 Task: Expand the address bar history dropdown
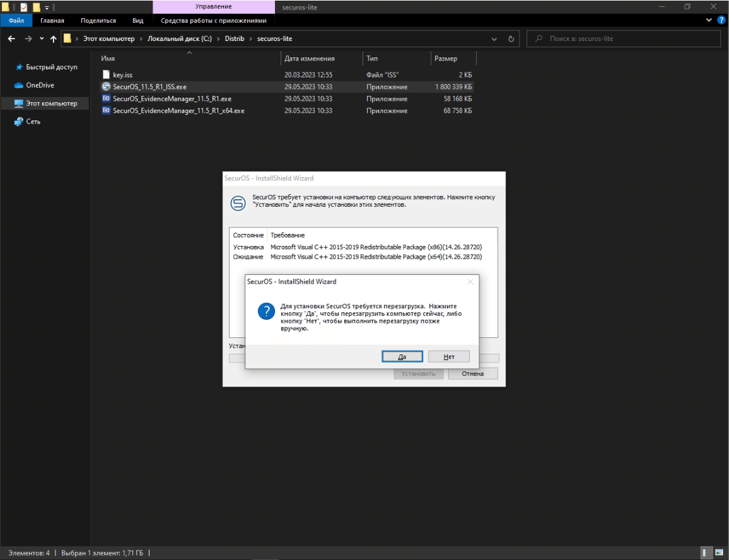click(x=494, y=39)
